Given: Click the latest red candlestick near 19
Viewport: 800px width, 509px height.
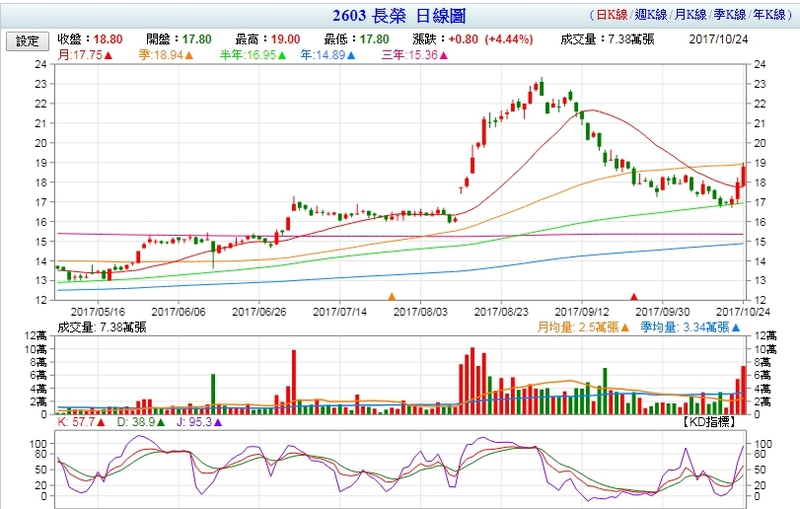Looking at the screenshot, I should coord(744,176).
